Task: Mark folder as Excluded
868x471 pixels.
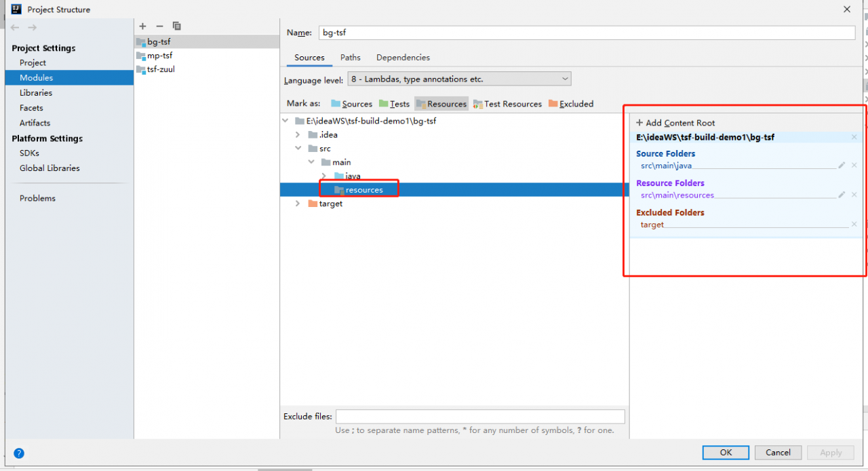Action: coord(571,104)
